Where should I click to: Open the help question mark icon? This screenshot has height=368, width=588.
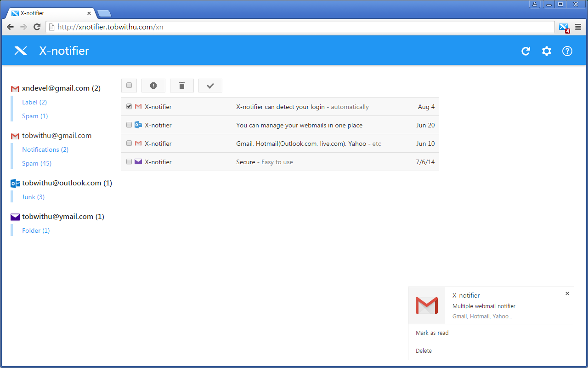[567, 51]
